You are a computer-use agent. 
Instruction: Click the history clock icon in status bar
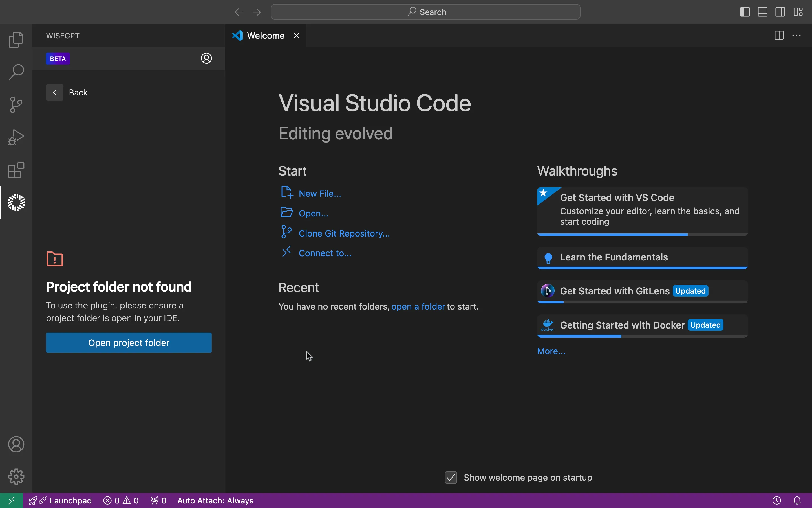pos(777,501)
